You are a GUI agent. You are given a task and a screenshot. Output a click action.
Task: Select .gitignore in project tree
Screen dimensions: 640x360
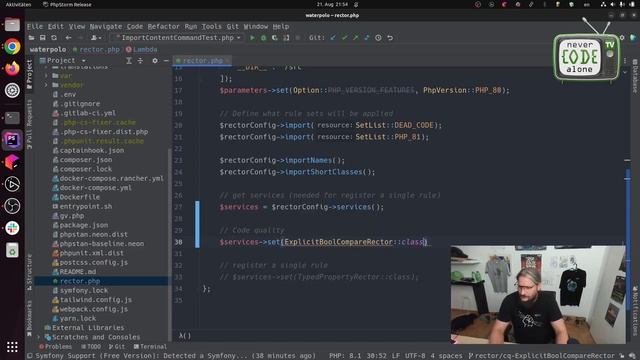[x=80, y=104]
